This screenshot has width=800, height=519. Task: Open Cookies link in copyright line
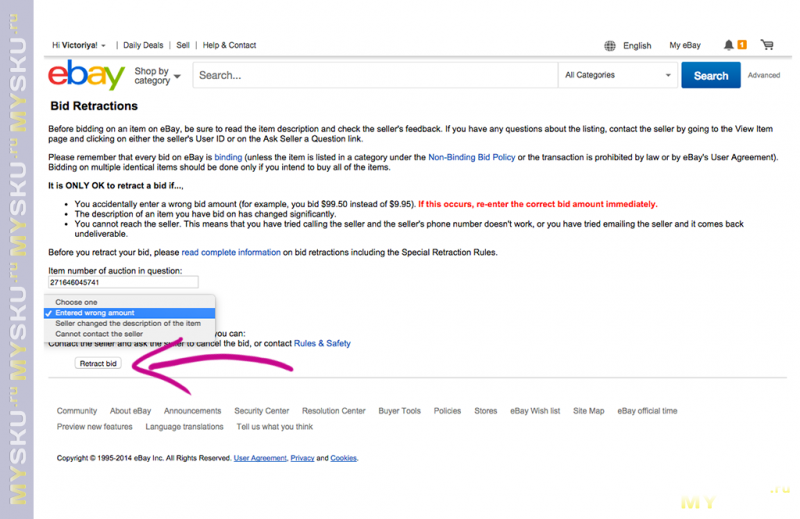coord(343,458)
